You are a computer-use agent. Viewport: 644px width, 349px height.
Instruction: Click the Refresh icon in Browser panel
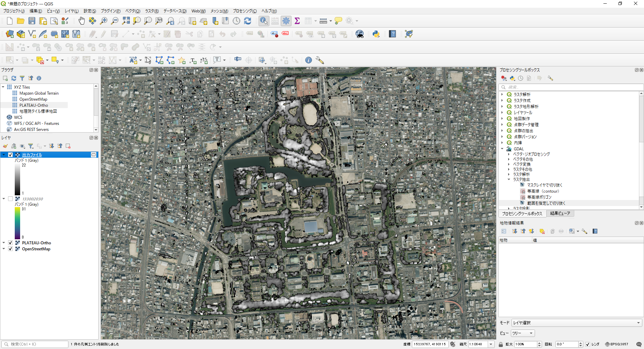[x=14, y=78]
